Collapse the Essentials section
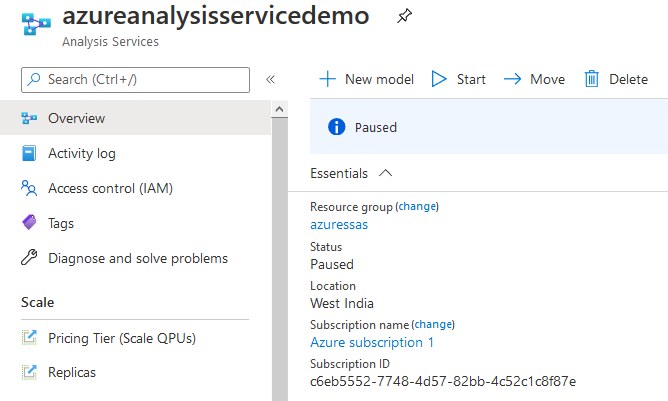The width and height of the screenshot is (668, 401). point(386,173)
